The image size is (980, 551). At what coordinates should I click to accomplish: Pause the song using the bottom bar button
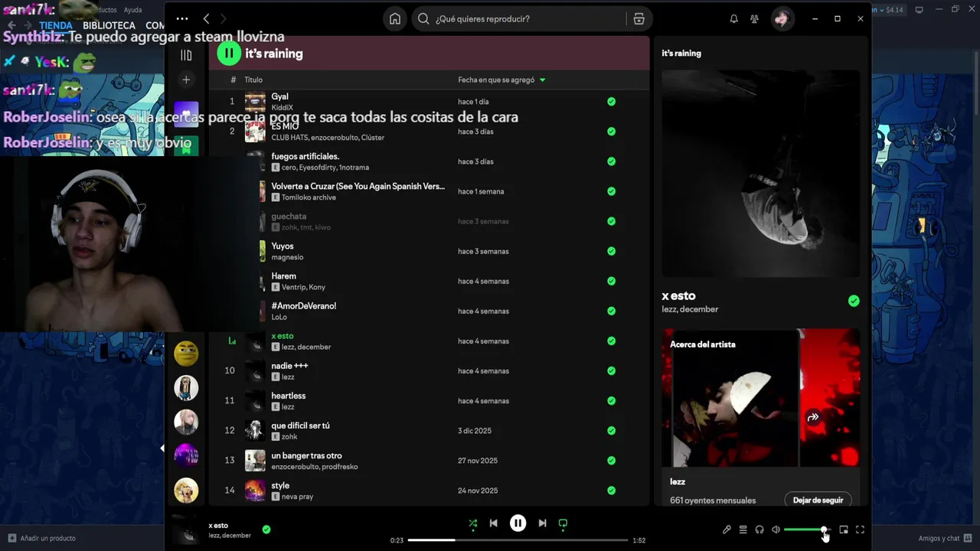518,523
